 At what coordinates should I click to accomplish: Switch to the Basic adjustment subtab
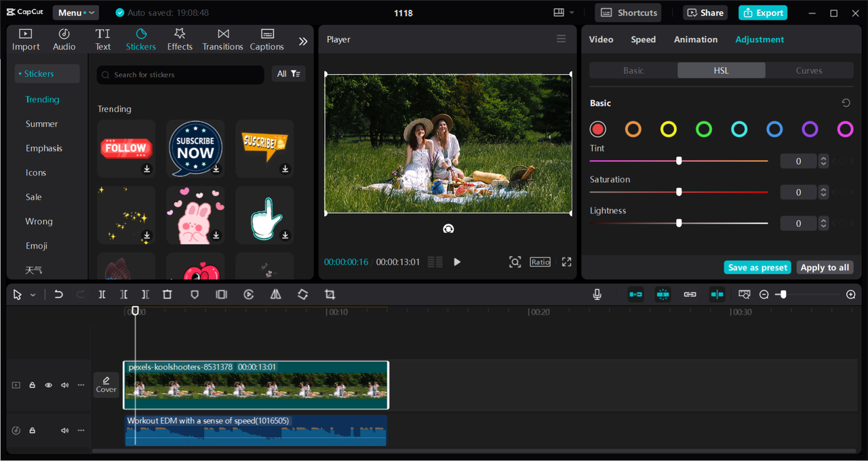click(633, 71)
